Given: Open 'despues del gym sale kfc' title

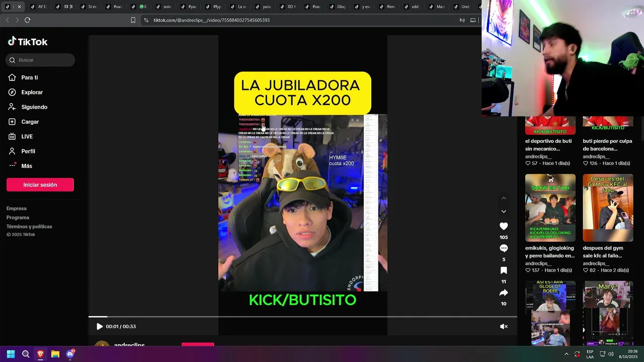Looking at the screenshot, I should [603, 252].
